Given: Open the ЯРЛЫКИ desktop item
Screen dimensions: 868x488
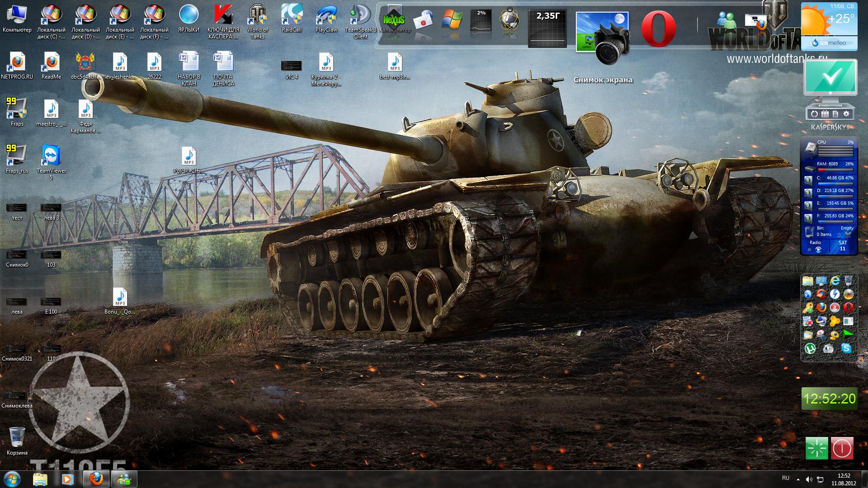Looking at the screenshot, I should pos(189,18).
